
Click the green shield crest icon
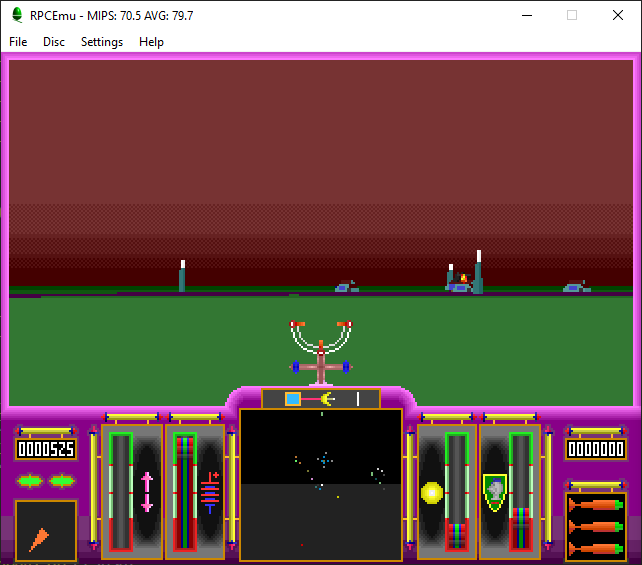495,493
